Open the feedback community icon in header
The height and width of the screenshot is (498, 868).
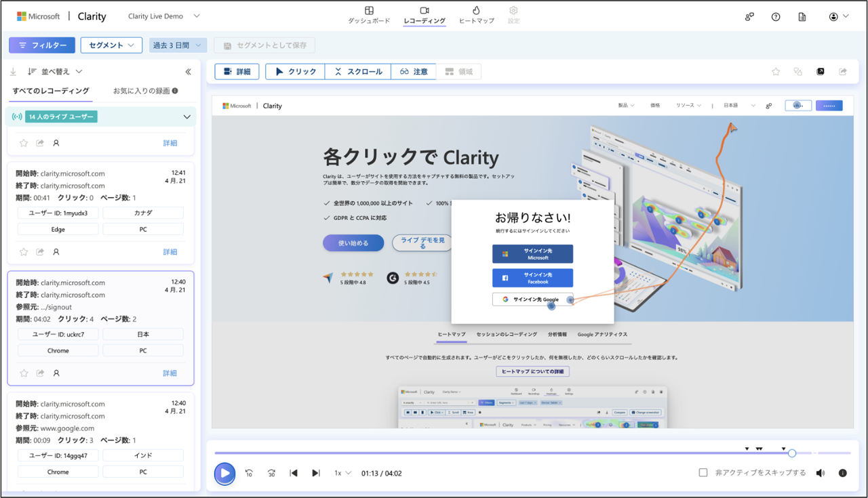click(x=749, y=17)
